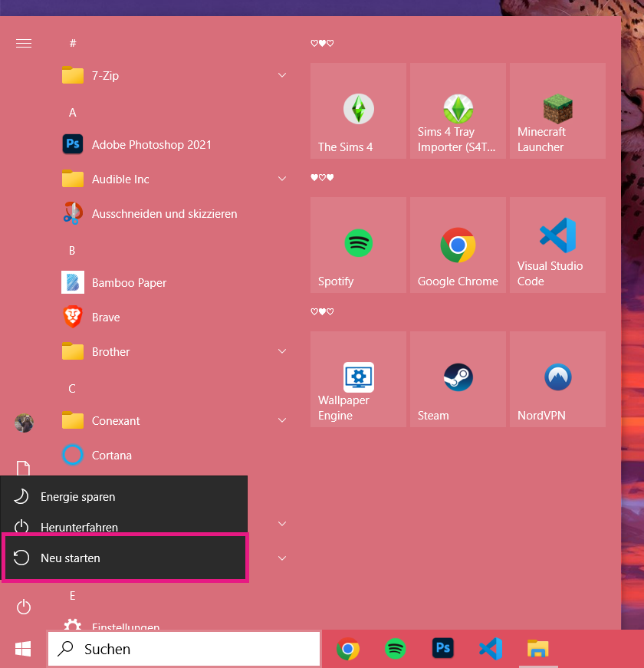Image resolution: width=644 pixels, height=668 pixels.
Task: Select Neu starten
Action: pyautogui.click(x=125, y=558)
